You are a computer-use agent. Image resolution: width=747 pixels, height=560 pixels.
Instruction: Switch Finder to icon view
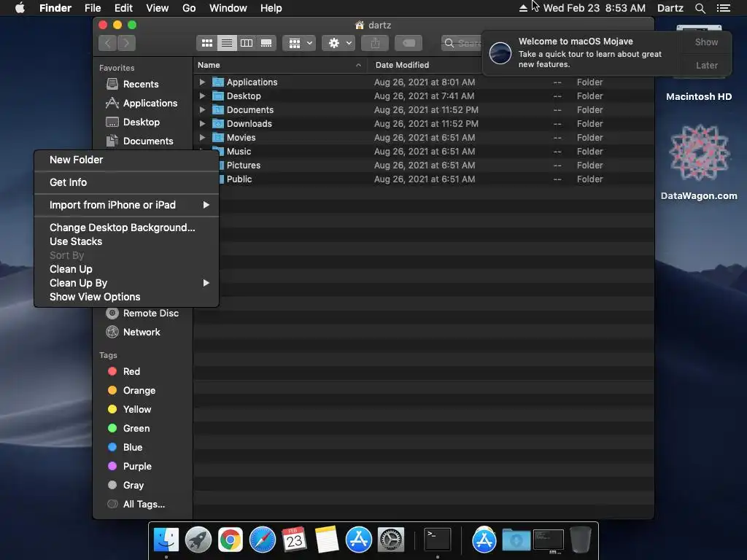206,43
